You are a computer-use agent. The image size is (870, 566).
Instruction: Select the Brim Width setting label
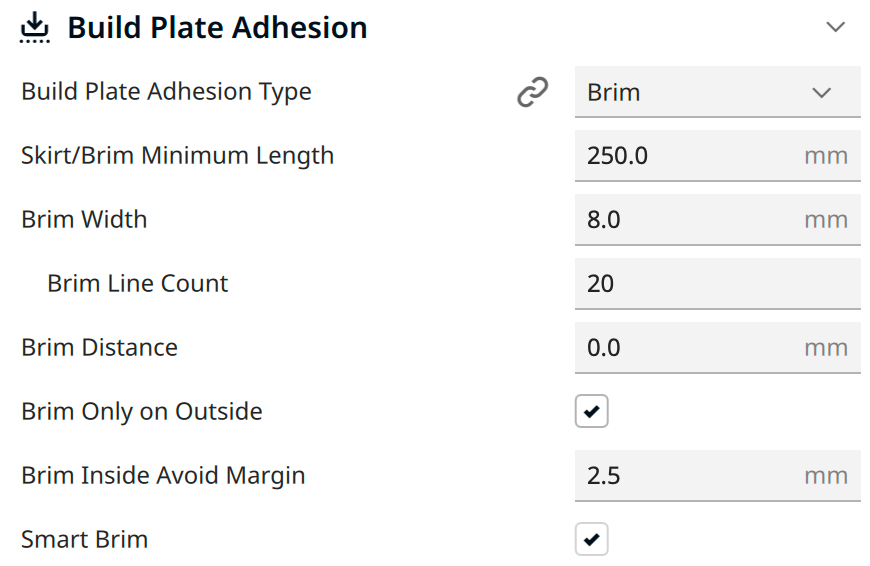[x=84, y=220]
